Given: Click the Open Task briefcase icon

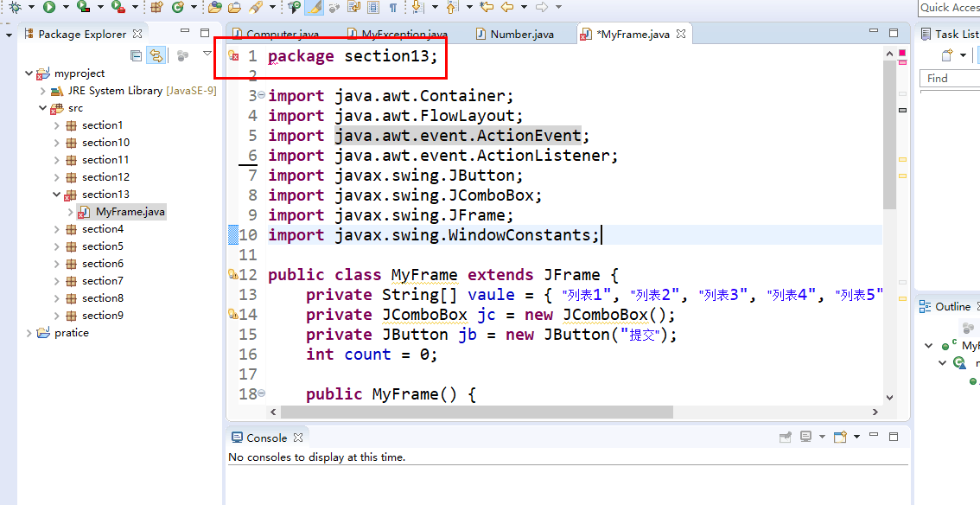Looking at the screenshot, I should pos(235,7).
